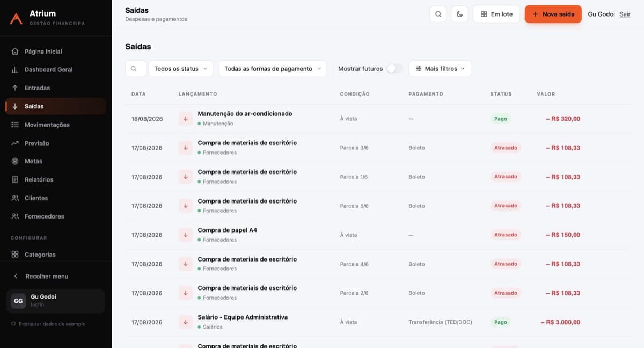Click Restaurar dados de exemplo
This screenshot has width=644, height=348.
(48, 324)
